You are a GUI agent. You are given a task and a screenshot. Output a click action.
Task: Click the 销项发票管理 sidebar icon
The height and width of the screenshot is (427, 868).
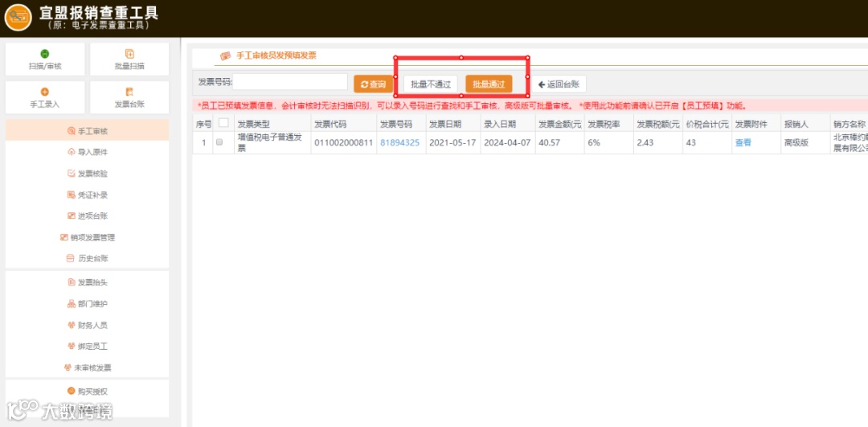click(63, 237)
